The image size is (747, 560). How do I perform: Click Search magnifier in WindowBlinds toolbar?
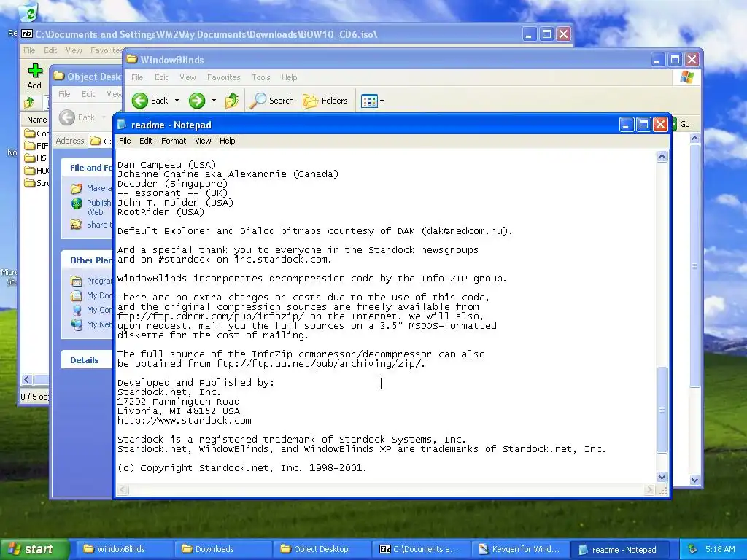tap(271, 101)
